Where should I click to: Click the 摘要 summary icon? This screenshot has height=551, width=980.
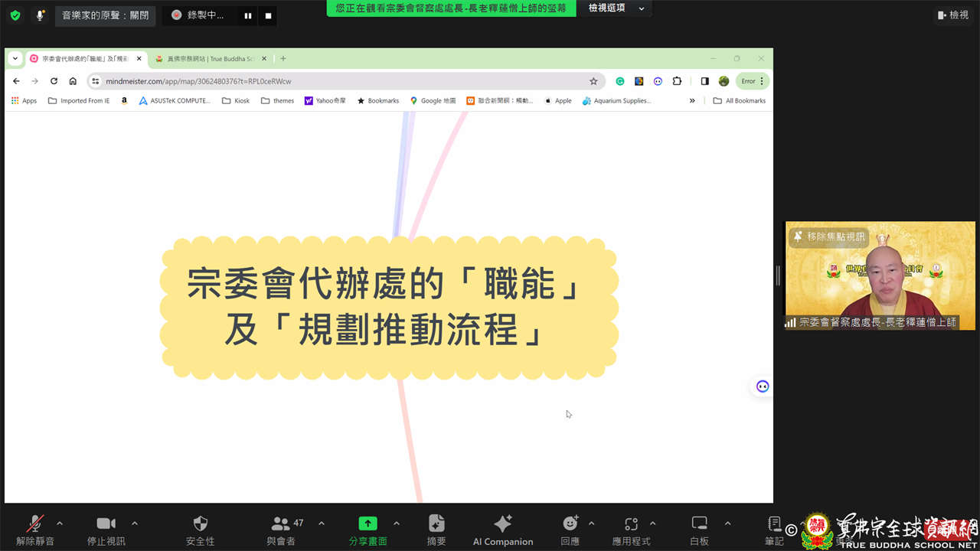click(x=436, y=524)
